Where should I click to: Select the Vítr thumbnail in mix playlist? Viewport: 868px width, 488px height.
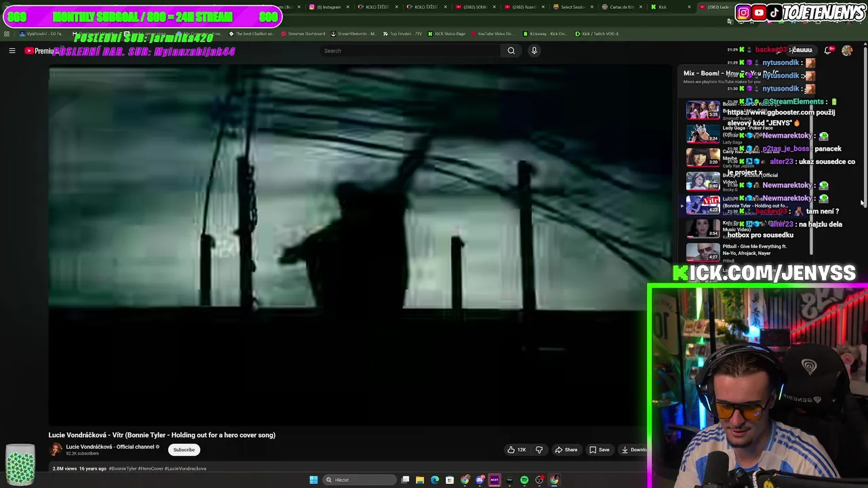tap(703, 204)
